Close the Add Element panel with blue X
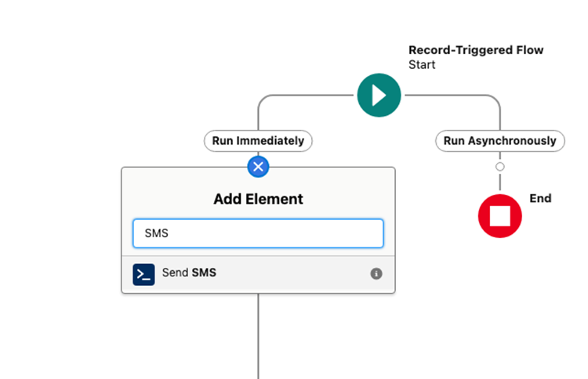The width and height of the screenshot is (588, 379). pos(258,166)
